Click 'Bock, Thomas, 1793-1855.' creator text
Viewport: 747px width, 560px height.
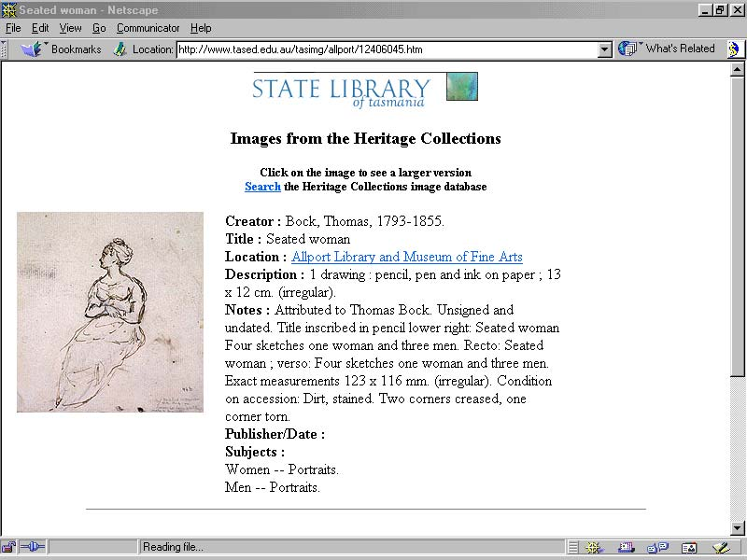[x=364, y=221]
